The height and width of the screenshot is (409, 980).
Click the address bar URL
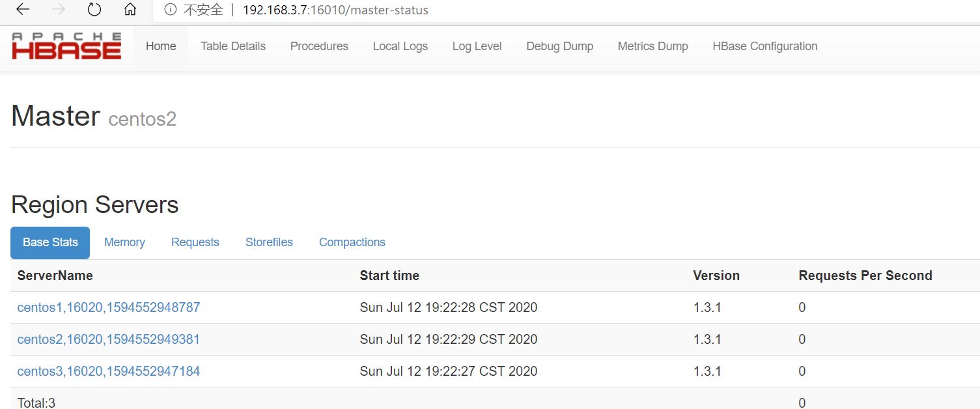pos(335,10)
